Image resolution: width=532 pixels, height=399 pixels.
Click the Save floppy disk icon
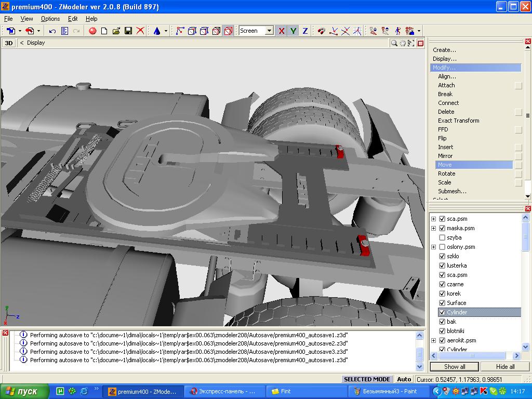(128, 31)
